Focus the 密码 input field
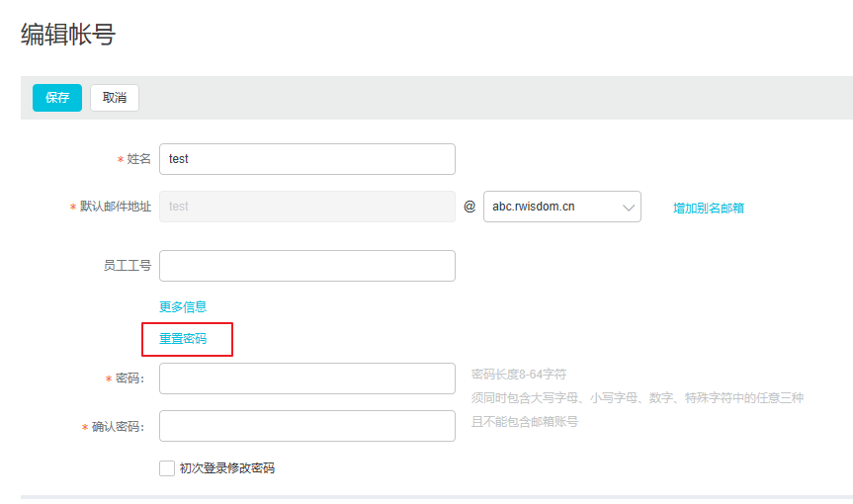 coord(306,378)
